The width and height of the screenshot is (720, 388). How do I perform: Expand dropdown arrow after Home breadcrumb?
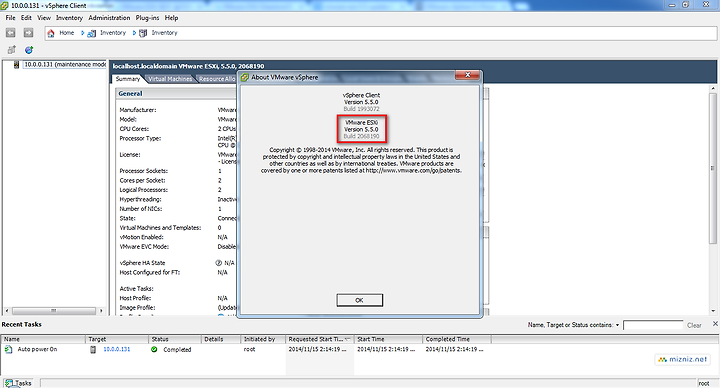[x=83, y=33]
